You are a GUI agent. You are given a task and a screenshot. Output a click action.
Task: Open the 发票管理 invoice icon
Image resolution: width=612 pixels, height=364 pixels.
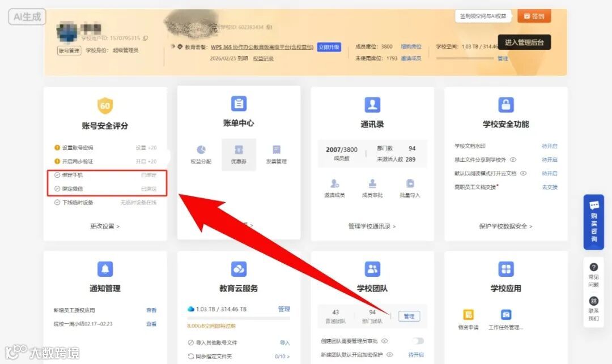pos(277,149)
